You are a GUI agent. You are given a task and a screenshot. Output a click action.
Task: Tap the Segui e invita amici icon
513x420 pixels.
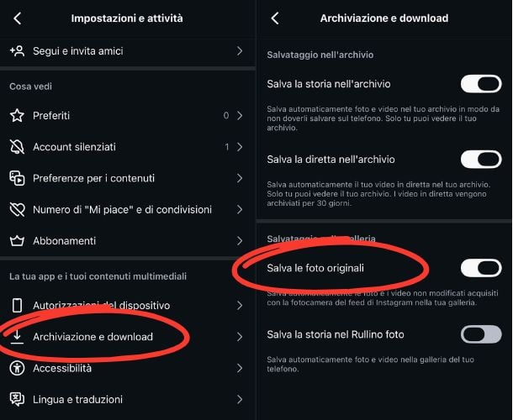click(17, 51)
